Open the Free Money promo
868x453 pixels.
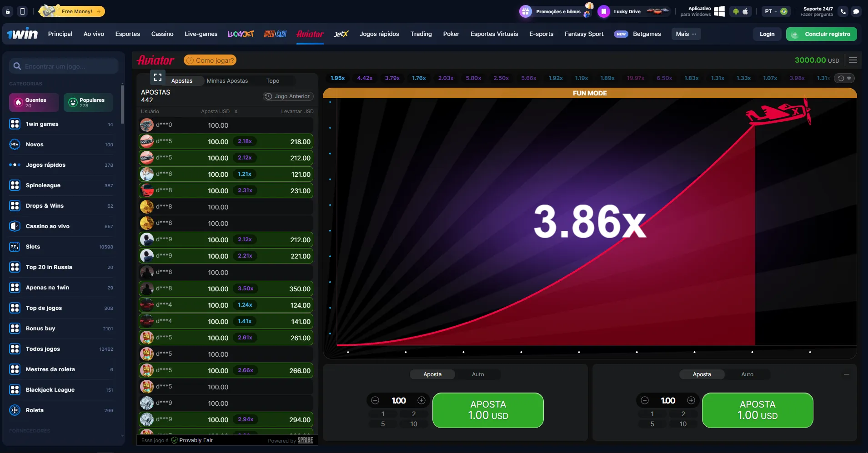point(72,11)
